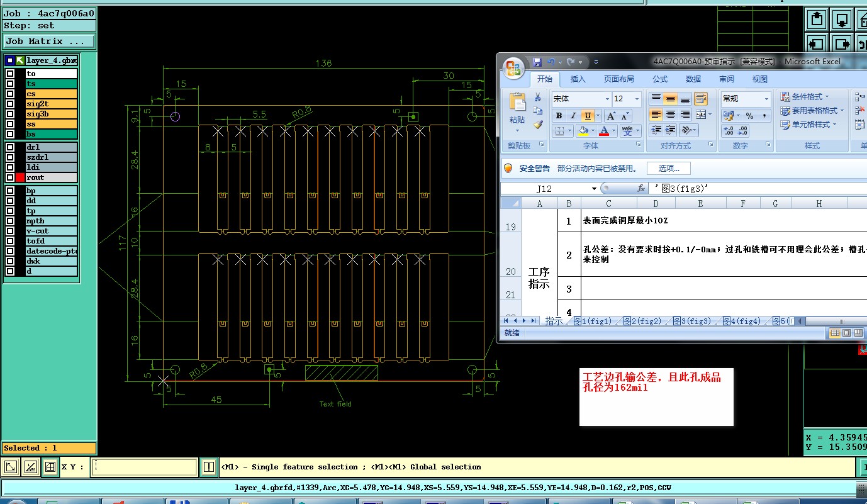The height and width of the screenshot is (504, 867).
Task: Open the 图2(fig2) worksheet tab
Action: (x=642, y=321)
